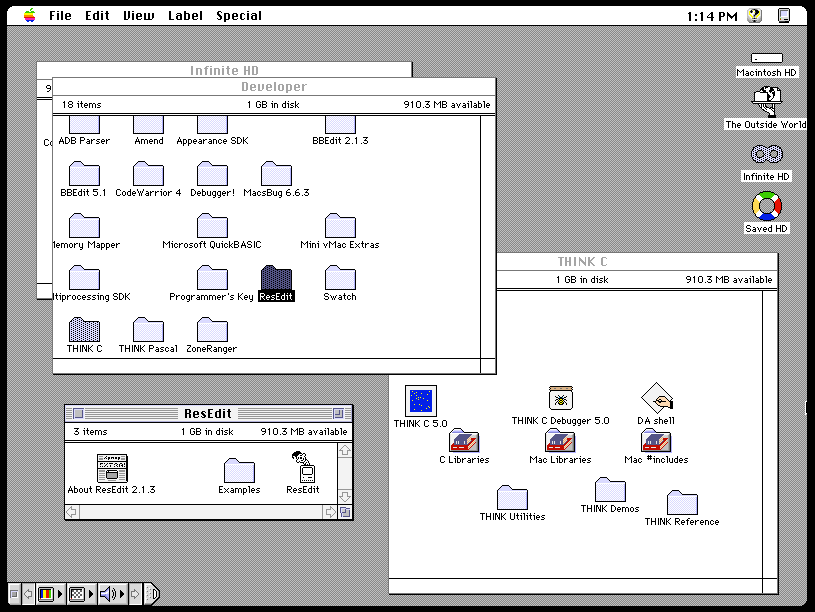Open the About ResEdit 2.1.3 document icon
The width and height of the screenshot is (815, 612).
pos(110,465)
